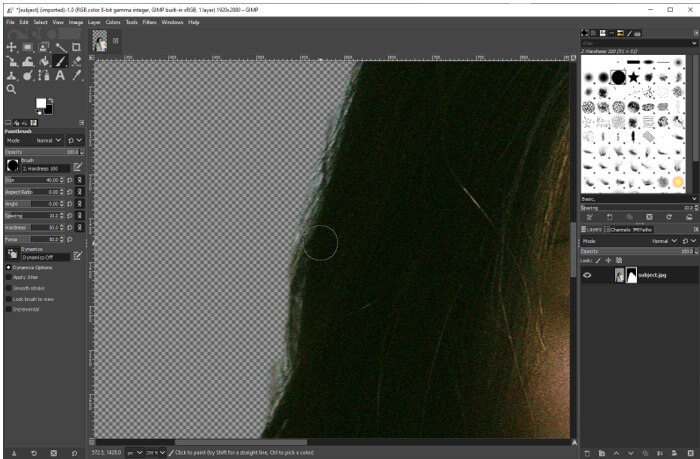This screenshot has width=700, height=459.
Task: Toggle visibility eye of subject.jpg layer
Action: point(587,275)
